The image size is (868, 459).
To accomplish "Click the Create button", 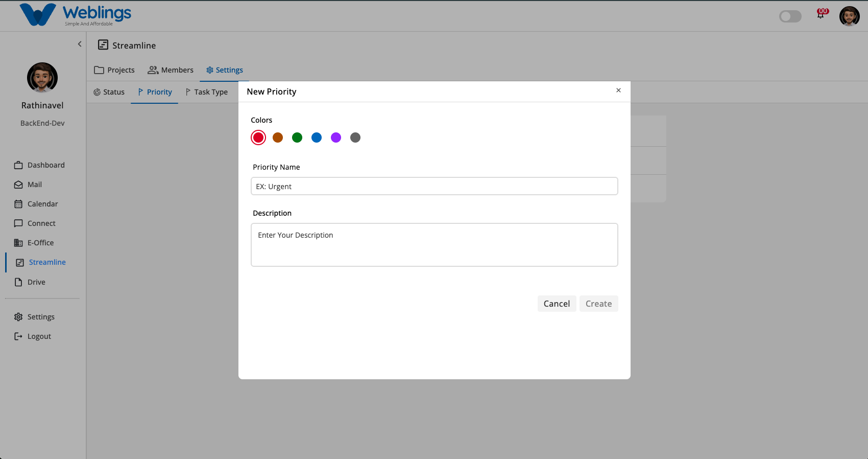I will (x=598, y=304).
